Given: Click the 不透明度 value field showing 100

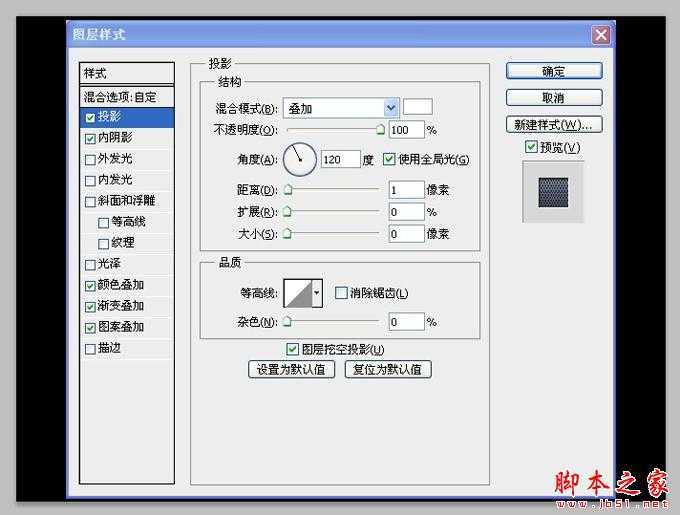Looking at the screenshot, I should pos(406,130).
